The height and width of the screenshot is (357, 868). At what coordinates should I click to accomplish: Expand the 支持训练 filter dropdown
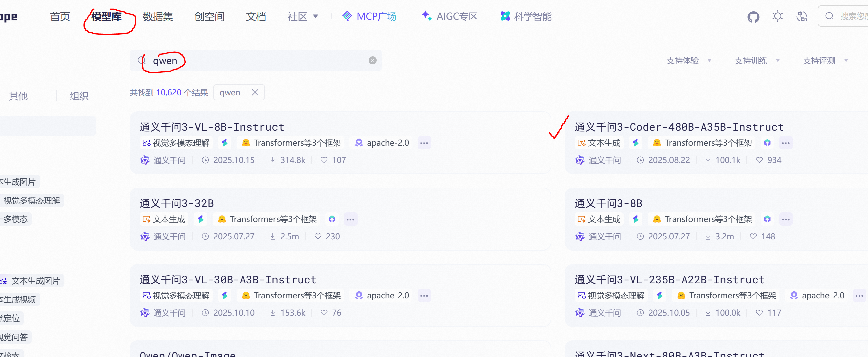(757, 61)
